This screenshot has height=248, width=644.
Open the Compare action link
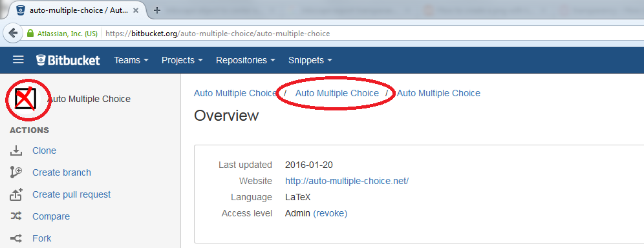51,216
